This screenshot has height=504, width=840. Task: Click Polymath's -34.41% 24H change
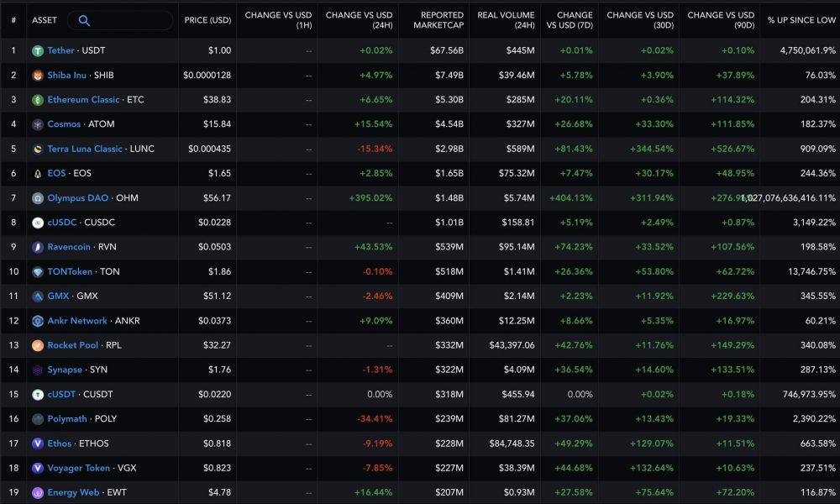375,419
